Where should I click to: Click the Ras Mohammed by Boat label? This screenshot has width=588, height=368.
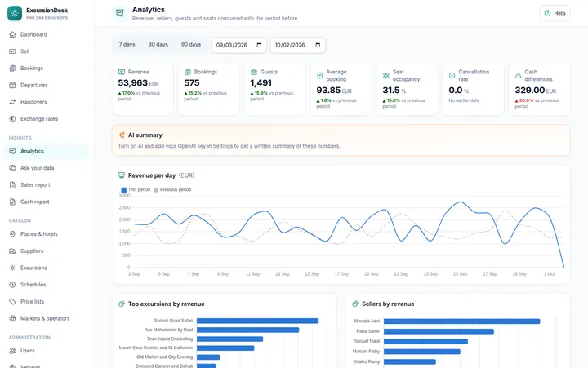[x=168, y=330]
